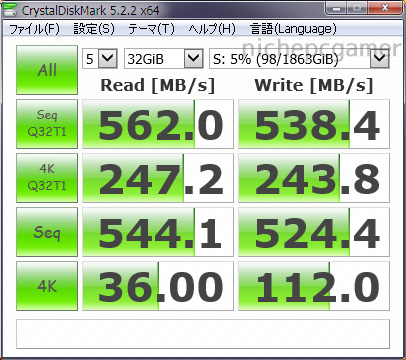Open the ファイル(F) menu
Image resolution: width=406 pixels, height=360 pixels.
point(34,29)
